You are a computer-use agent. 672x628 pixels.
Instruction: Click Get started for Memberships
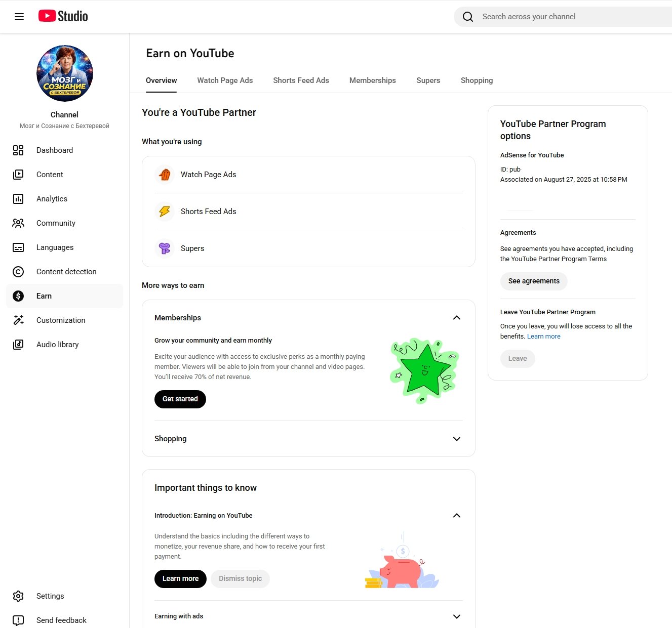(180, 399)
